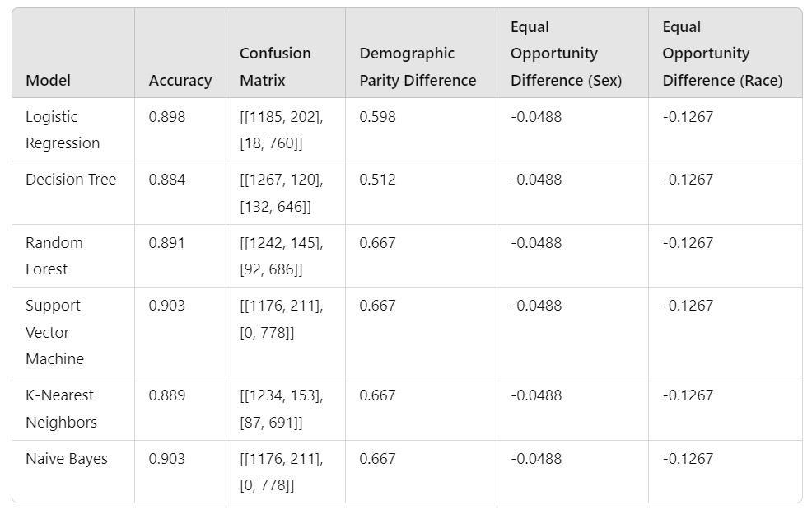Click the Model column header
812x510 pixels.
[48, 80]
